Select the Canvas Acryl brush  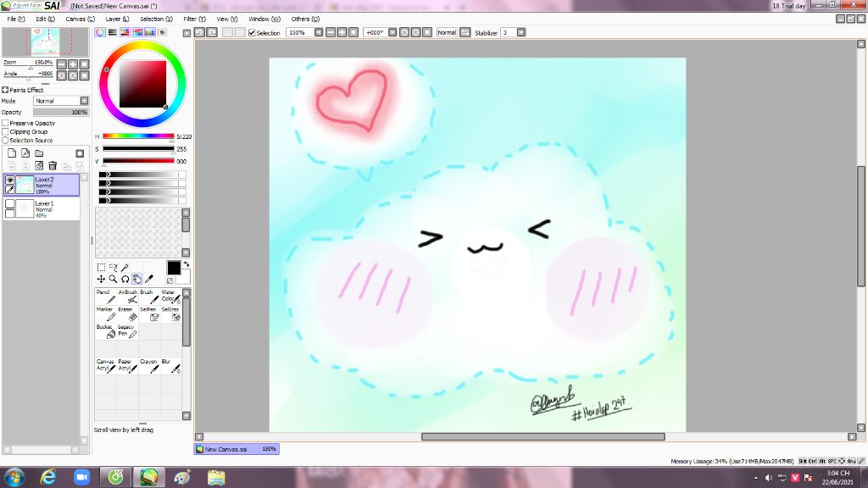[106, 366]
